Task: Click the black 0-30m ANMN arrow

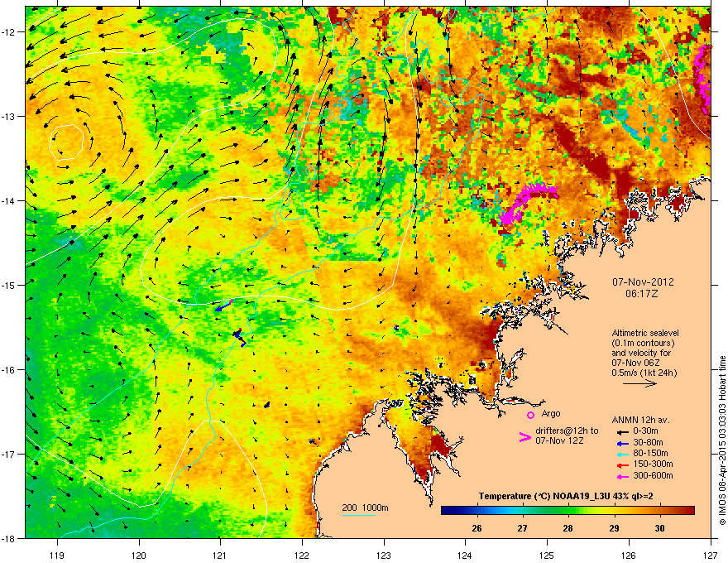Action: coord(622,432)
